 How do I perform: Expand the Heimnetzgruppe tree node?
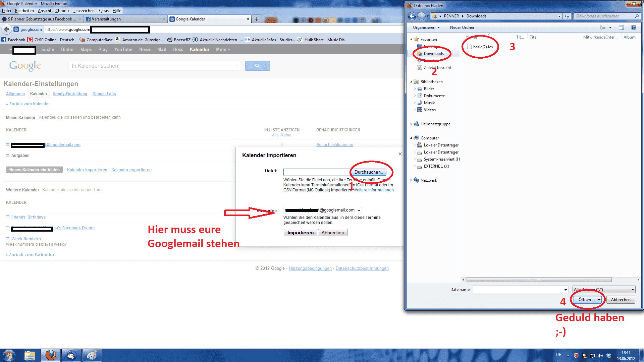pyautogui.click(x=411, y=124)
